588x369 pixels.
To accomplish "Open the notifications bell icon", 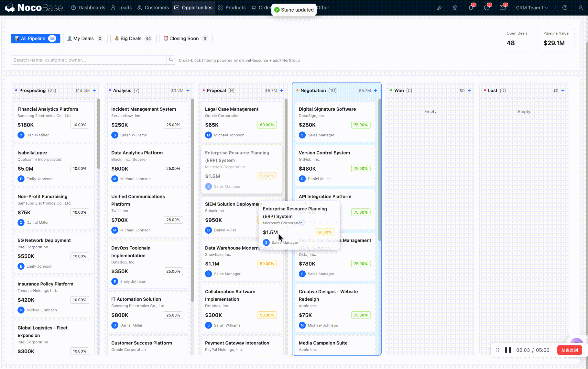I will pyautogui.click(x=471, y=8).
